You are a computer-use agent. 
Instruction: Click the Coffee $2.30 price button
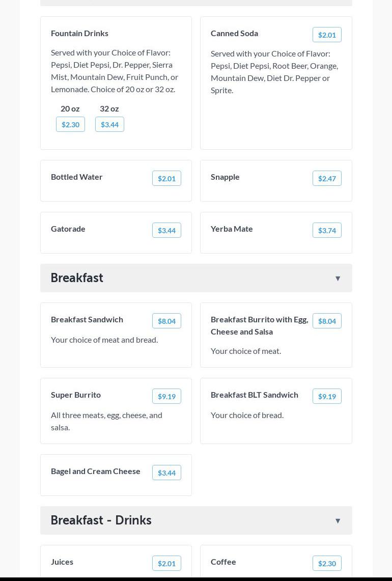point(327,563)
